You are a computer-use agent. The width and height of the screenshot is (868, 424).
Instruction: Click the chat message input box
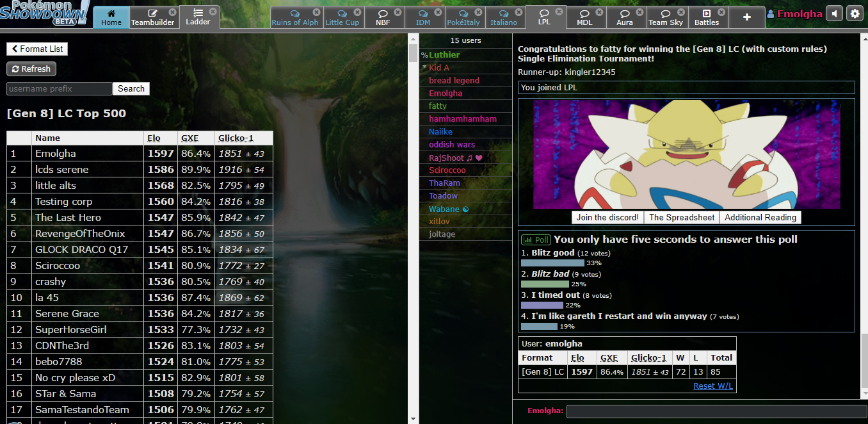coord(716,411)
